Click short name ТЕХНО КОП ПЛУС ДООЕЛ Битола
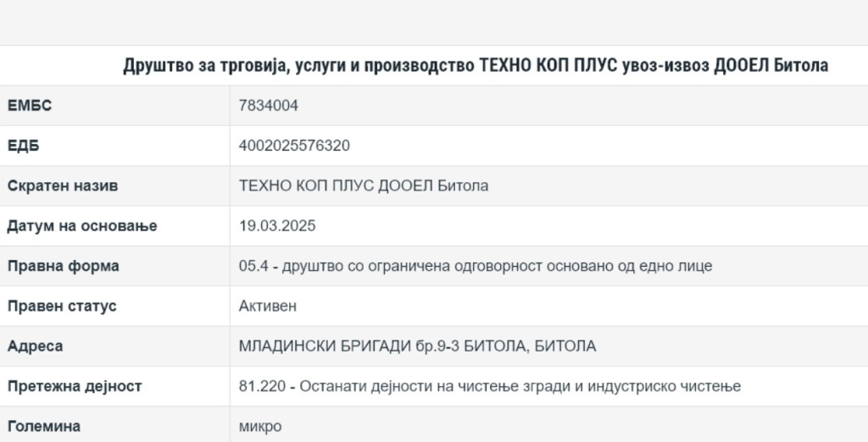 (x=364, y=185)
